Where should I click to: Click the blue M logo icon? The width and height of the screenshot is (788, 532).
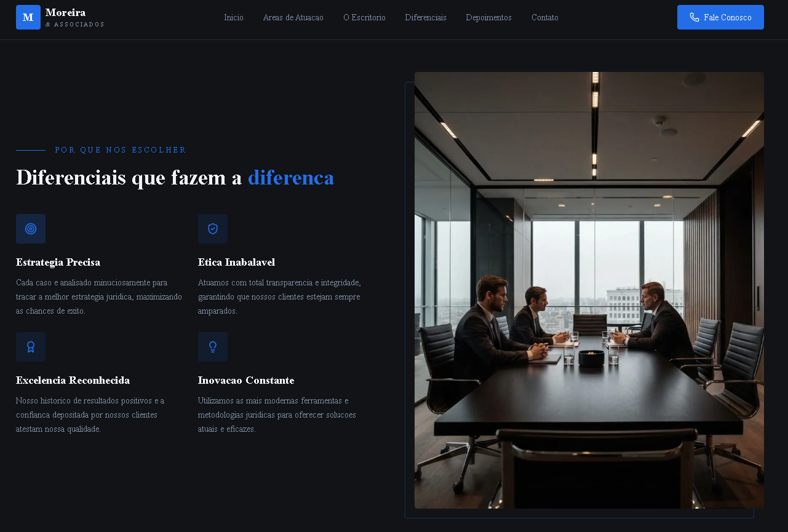click(28, 17)
